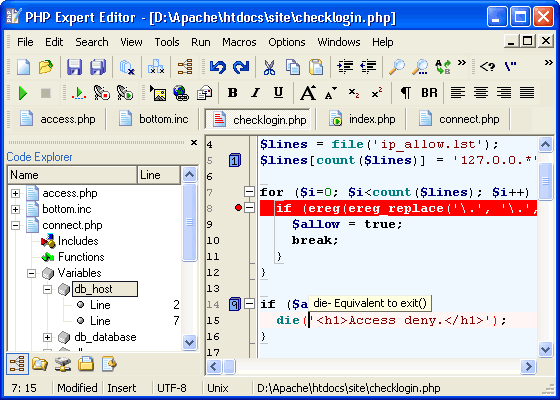Click the paragraph mark icon

click(405, 93)
